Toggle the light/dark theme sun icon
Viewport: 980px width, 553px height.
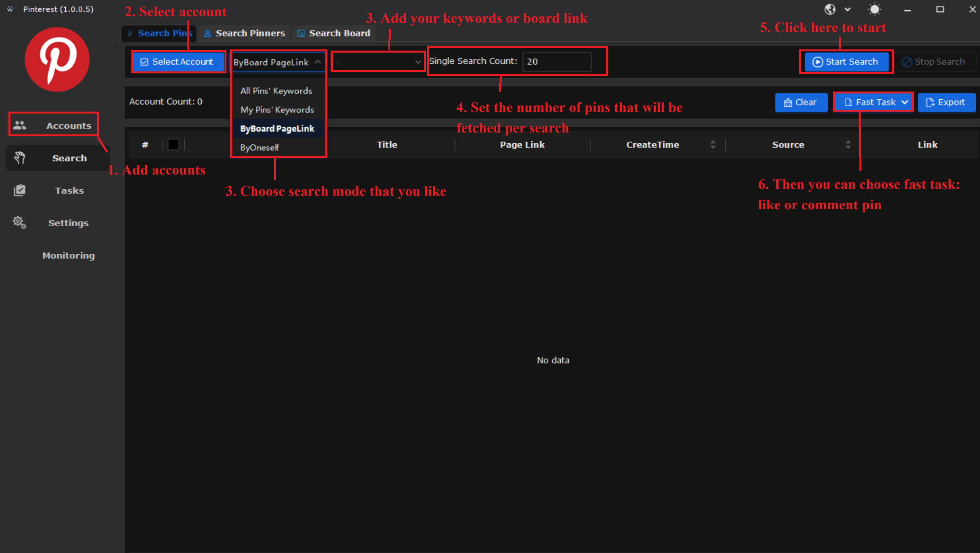coord(875,9)
